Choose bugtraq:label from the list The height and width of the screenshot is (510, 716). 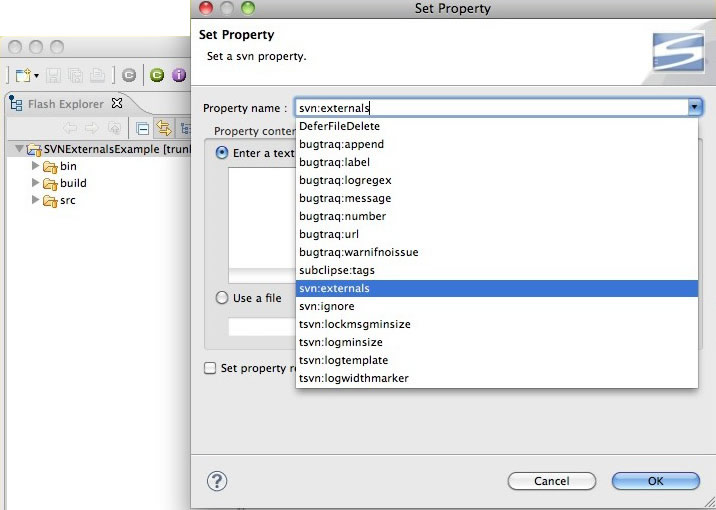pyautogui.click(x=497, y=162)
